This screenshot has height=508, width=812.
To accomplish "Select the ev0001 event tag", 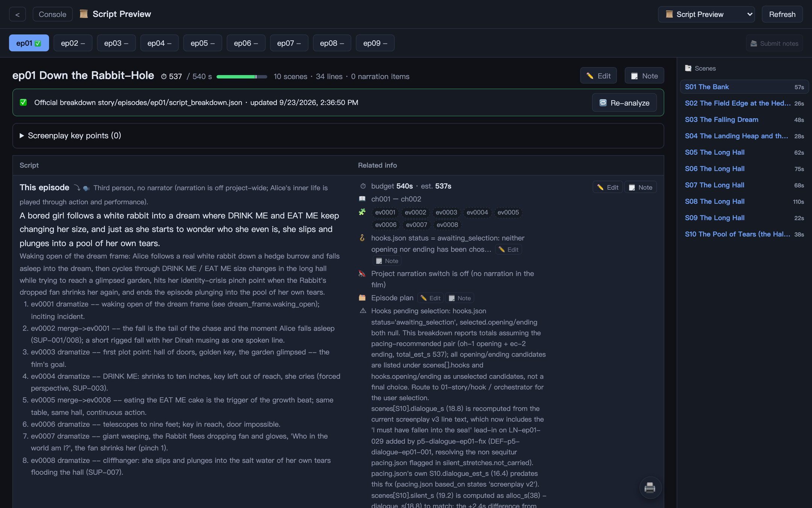I will (x=385, y=212).
